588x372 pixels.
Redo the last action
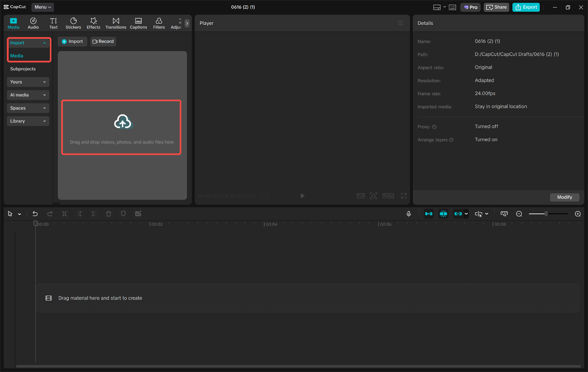[x=50, y=214]
